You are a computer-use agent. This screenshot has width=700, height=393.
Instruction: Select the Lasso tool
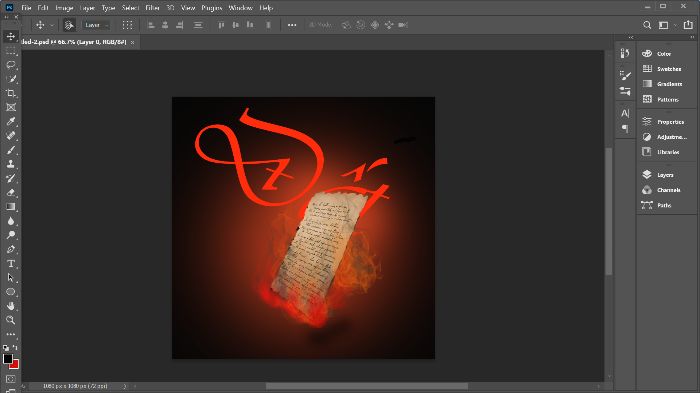point(11,65)
